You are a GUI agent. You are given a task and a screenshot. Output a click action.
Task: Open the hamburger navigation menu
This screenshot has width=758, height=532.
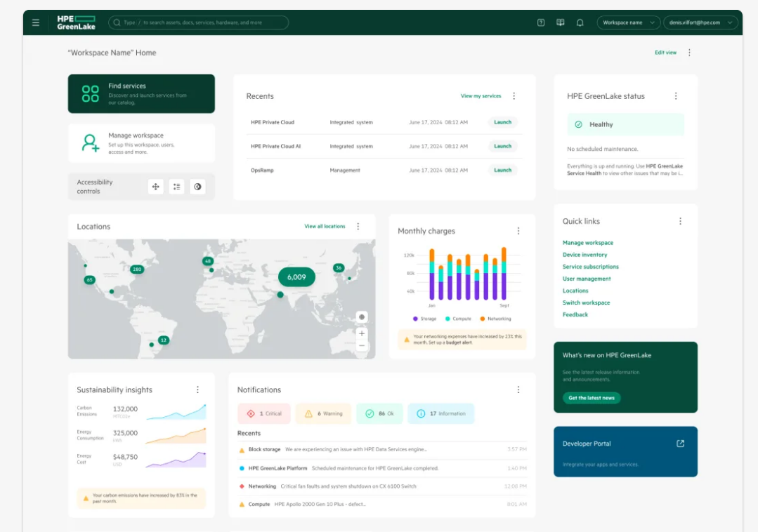pos(36,22)
